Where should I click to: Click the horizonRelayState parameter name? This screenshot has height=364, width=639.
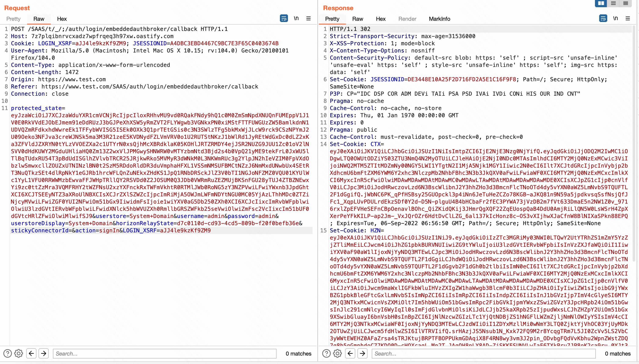point(145,223)
